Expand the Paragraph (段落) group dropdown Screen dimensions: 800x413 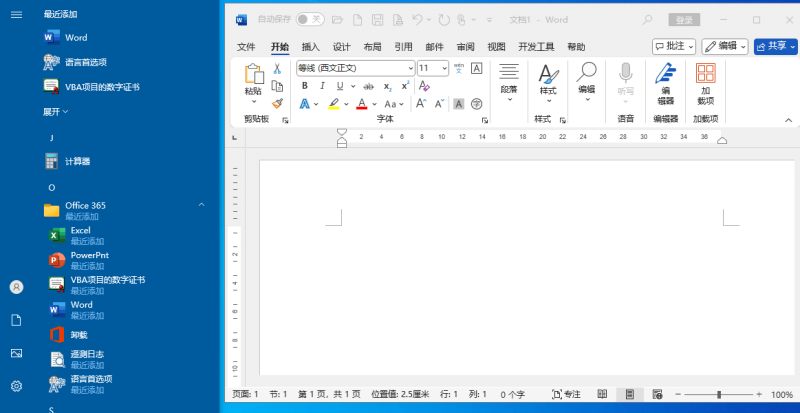[509, 82]
